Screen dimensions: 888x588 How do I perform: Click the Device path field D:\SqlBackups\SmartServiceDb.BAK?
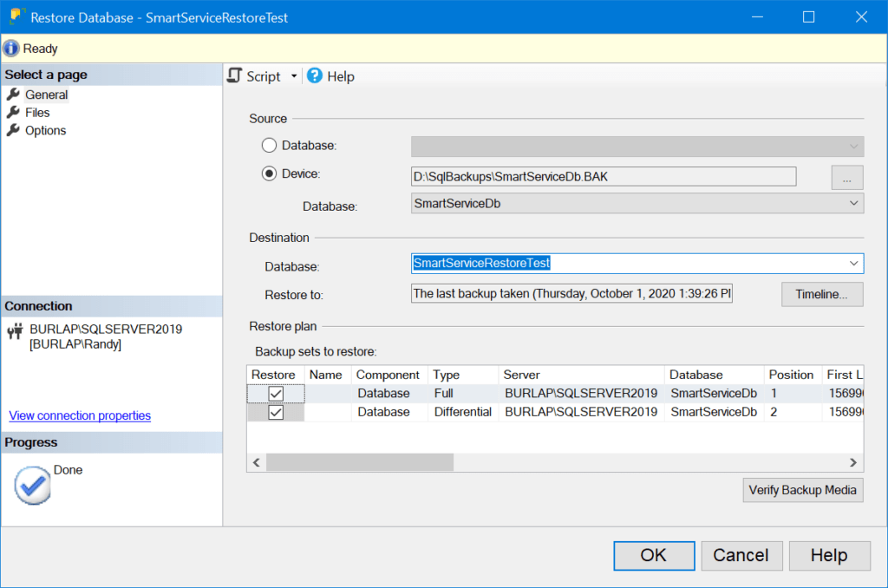coord(604,176)
